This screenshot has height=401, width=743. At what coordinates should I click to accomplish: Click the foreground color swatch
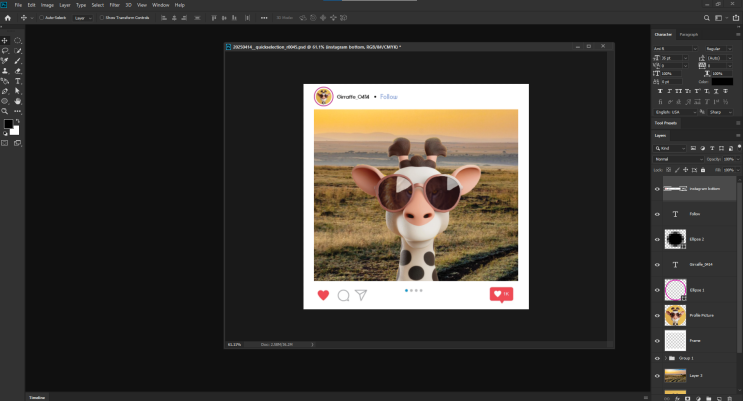[8, 124]
